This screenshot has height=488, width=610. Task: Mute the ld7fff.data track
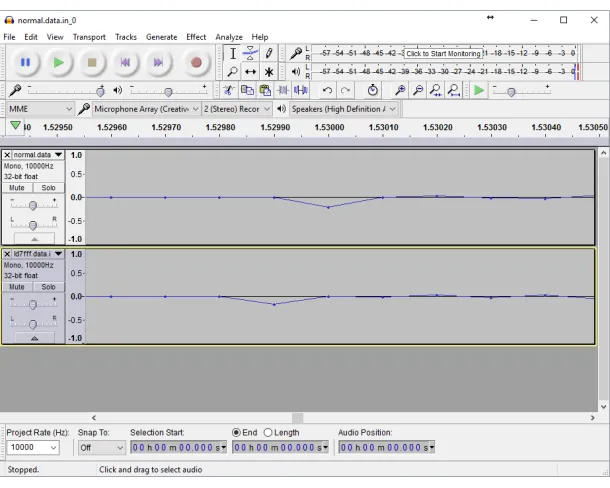coord(17,287)
